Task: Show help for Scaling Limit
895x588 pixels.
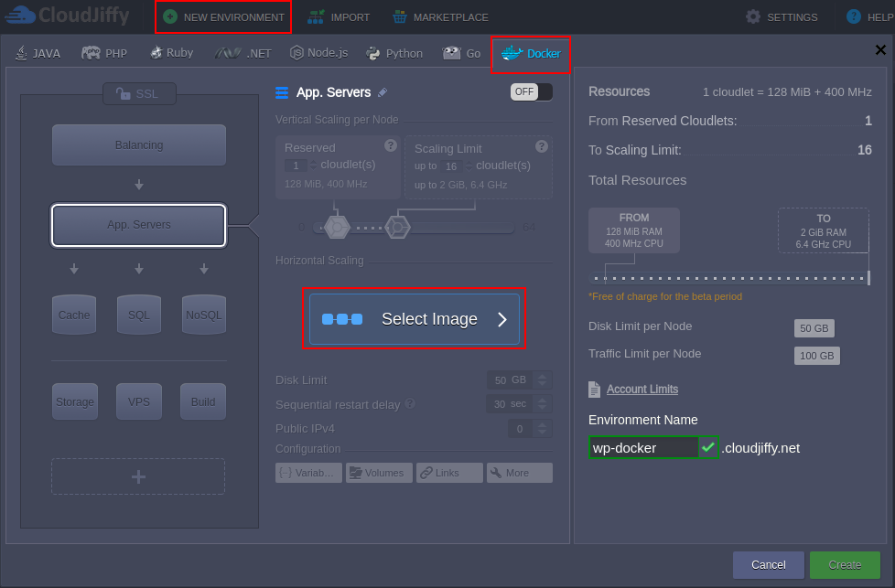Action: point(542,146)
